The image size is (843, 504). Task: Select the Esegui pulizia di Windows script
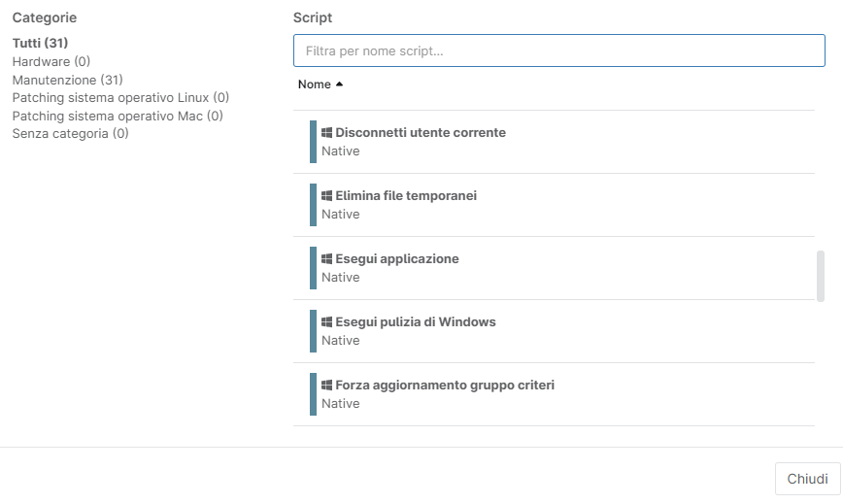[554, 331]
